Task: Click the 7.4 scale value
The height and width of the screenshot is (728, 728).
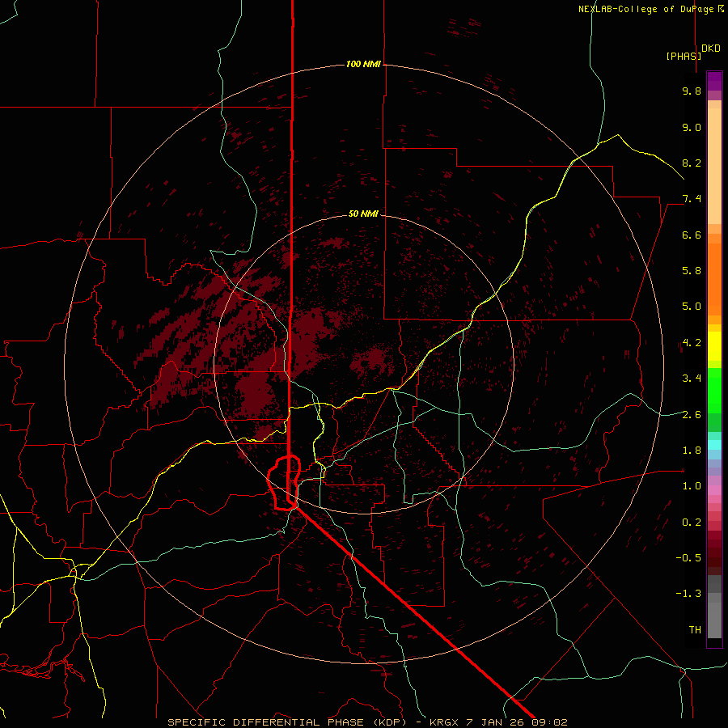Action: pos(692,199)
